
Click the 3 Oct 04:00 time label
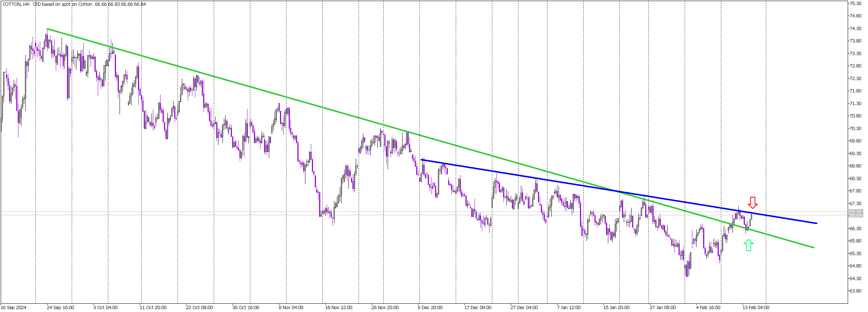coord(105,308)
